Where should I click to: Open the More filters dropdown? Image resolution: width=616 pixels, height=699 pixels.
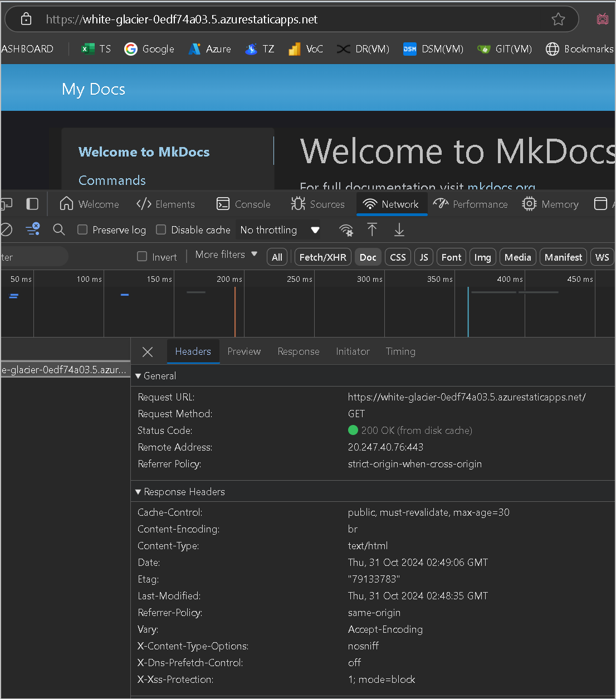(x=226, y=255)
